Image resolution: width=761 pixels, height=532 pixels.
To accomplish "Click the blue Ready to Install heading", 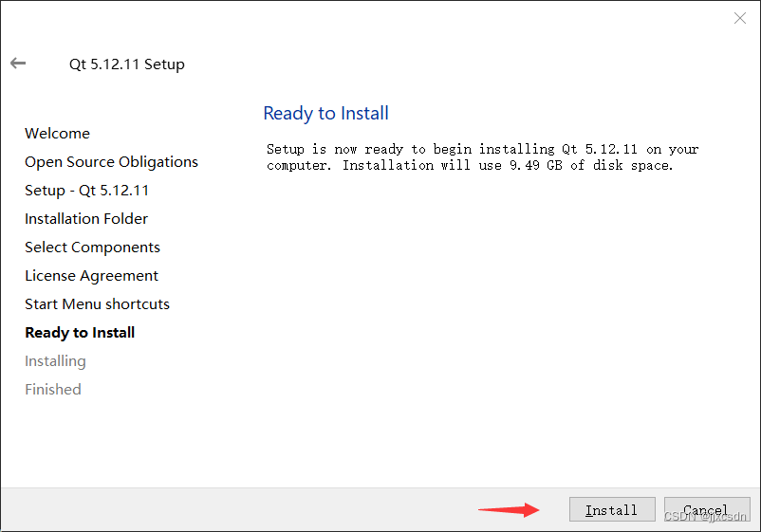I will tap(325, 114).
